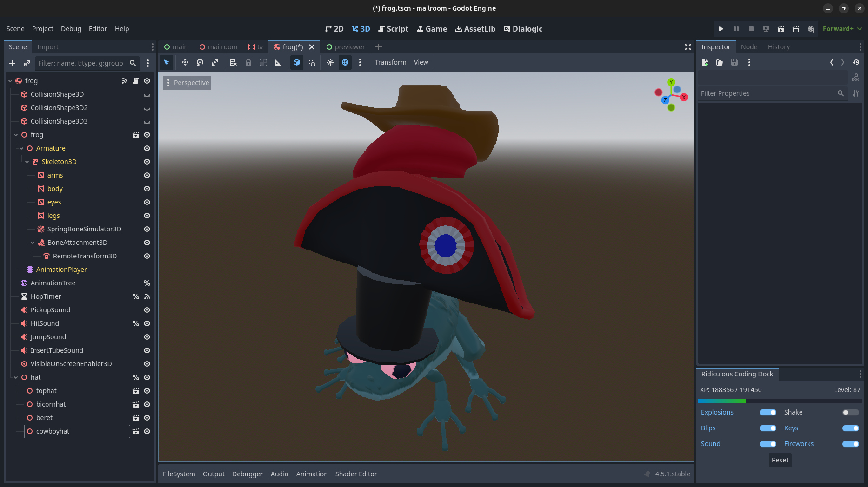868x487 pixels.
Task: Collapse the hat node in scene tree
Action: coord(16,377)
